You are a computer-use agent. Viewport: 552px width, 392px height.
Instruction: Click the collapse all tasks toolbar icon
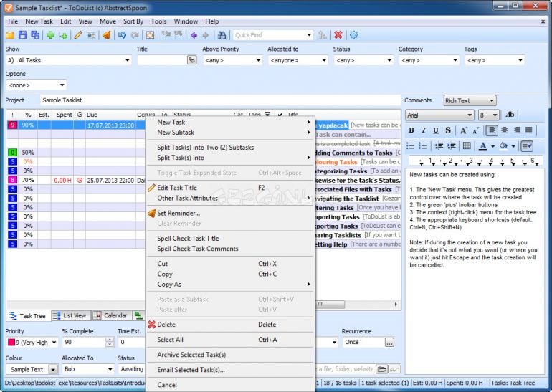tap(179, 35)
